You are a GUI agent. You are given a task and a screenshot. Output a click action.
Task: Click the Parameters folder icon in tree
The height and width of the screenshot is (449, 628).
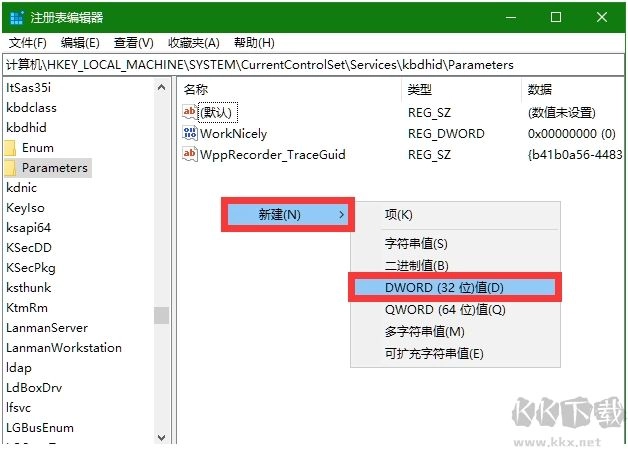[11, 168]
